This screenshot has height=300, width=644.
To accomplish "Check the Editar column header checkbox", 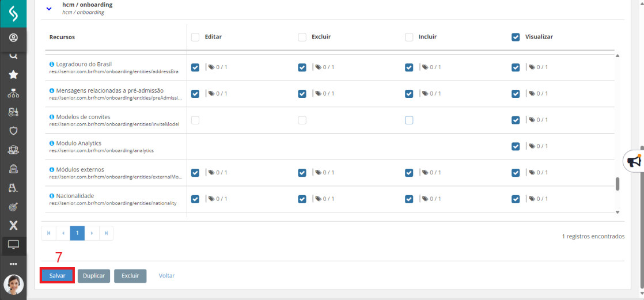I will coord(195,37).
